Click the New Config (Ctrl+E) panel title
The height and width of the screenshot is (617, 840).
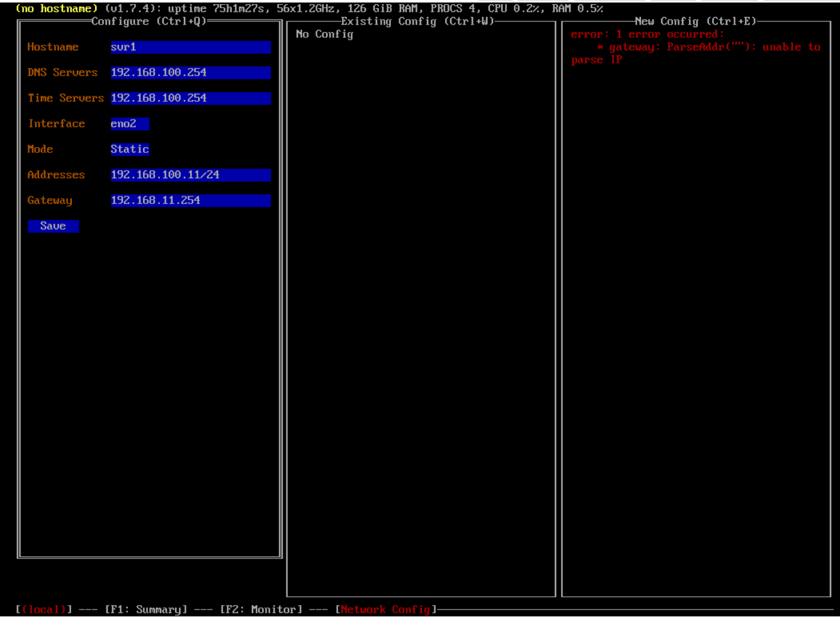(695, 21)
